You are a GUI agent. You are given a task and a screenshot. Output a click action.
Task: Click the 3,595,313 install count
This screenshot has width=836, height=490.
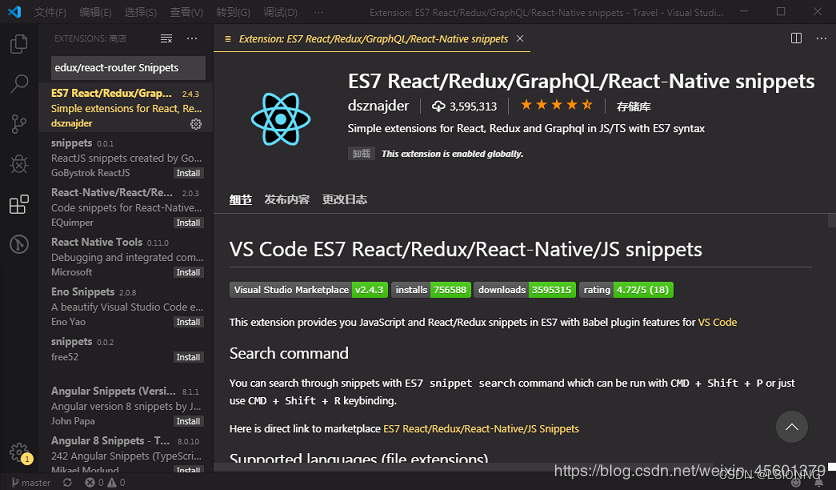[x=464, y=107]
